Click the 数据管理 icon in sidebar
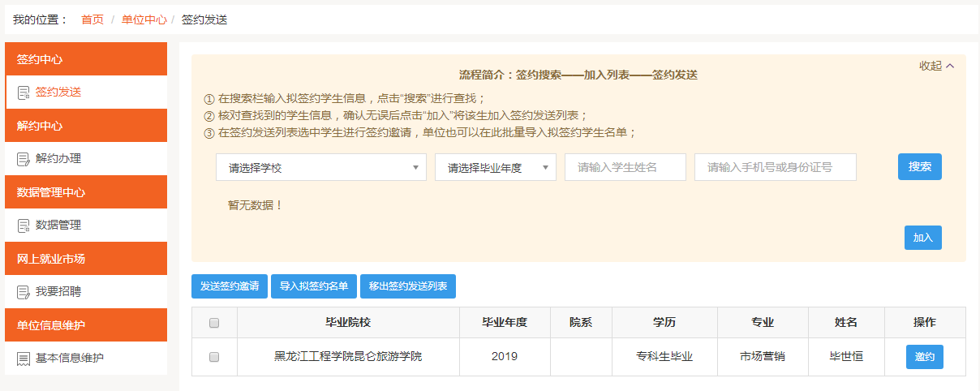Screen dimensions: 980x391 pos(24,226)
